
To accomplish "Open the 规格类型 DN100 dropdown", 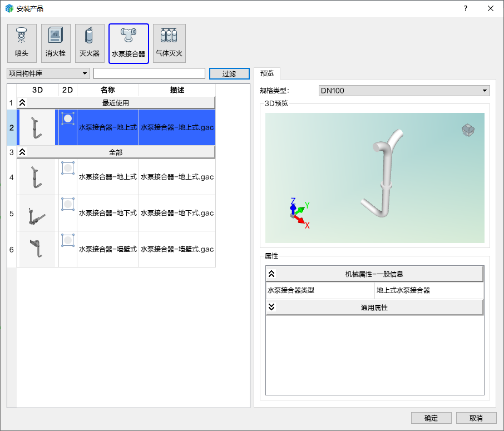I will click(x=404, y=91).
